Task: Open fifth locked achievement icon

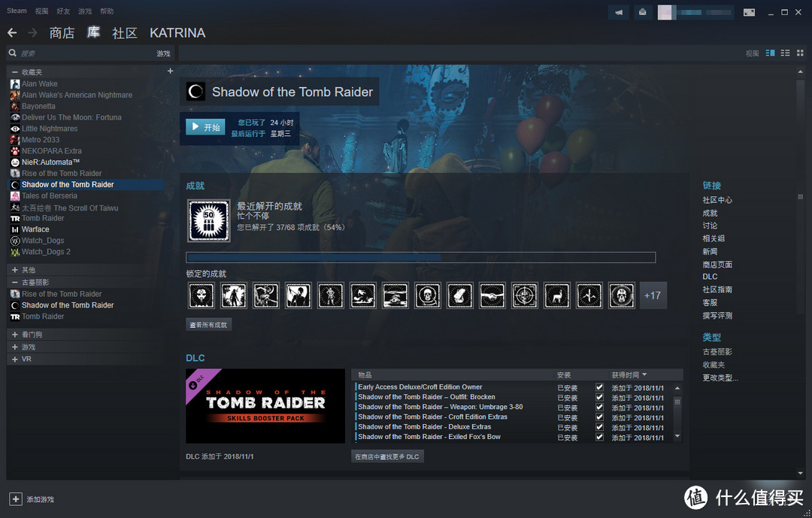Action: point(330,295)
